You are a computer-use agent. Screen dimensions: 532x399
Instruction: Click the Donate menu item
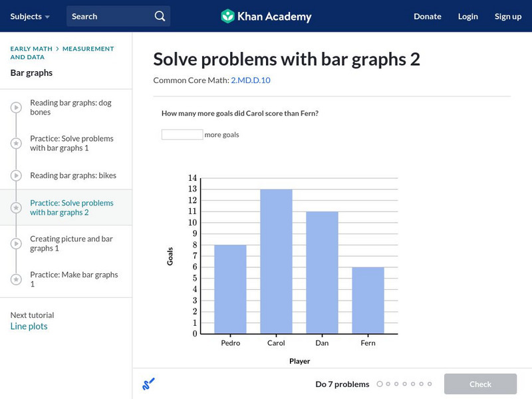coord(427,16)
